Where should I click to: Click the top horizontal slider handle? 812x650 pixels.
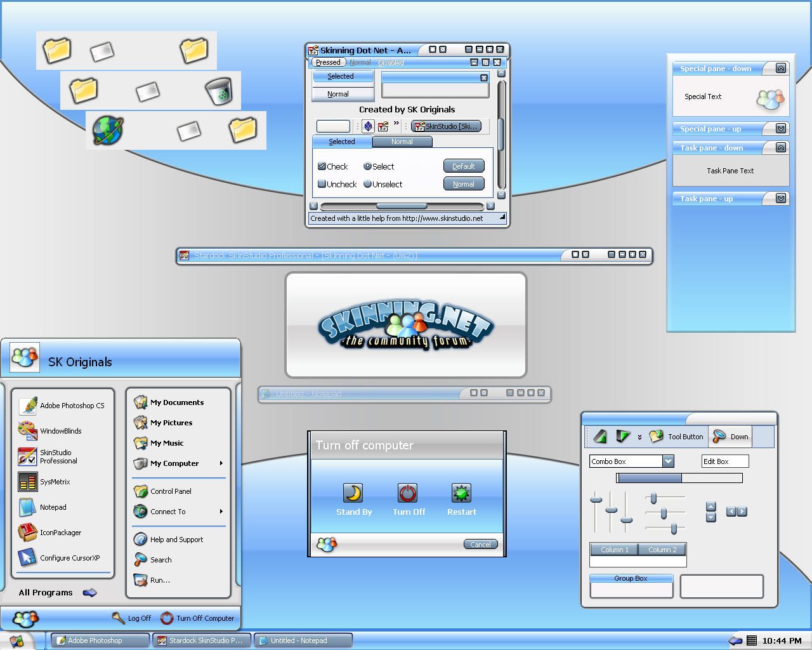[x=653, y=498]
